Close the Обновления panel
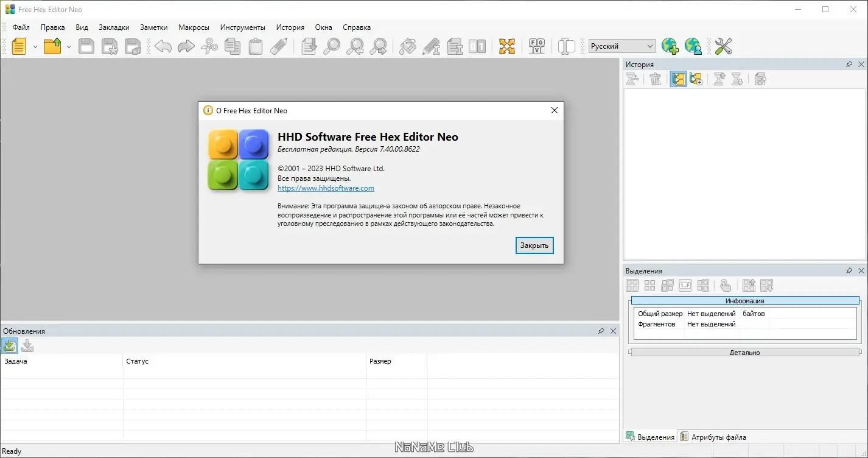 [x=613, y=331]
